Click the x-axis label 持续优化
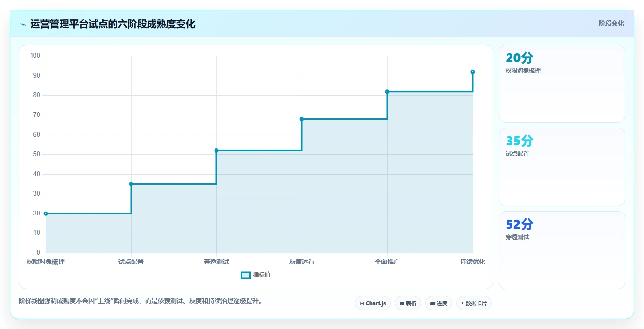 [x=473, y=262]
